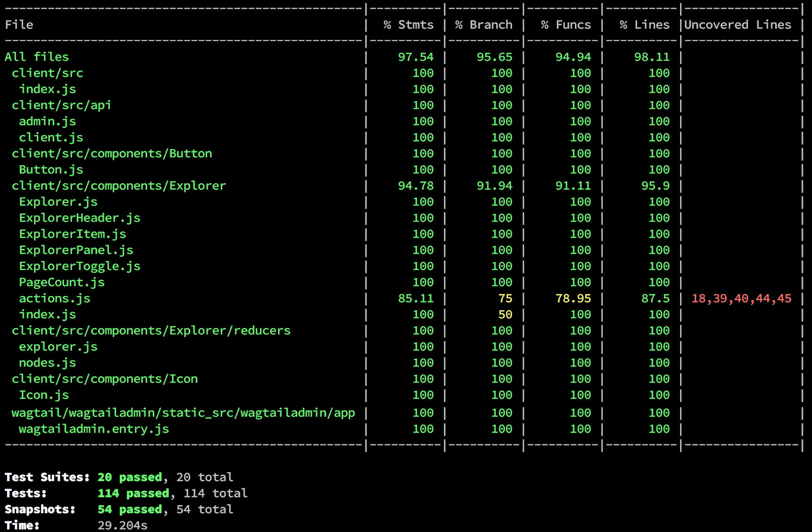Click 'client/src/components/Icon' directory row

(105, 379)
